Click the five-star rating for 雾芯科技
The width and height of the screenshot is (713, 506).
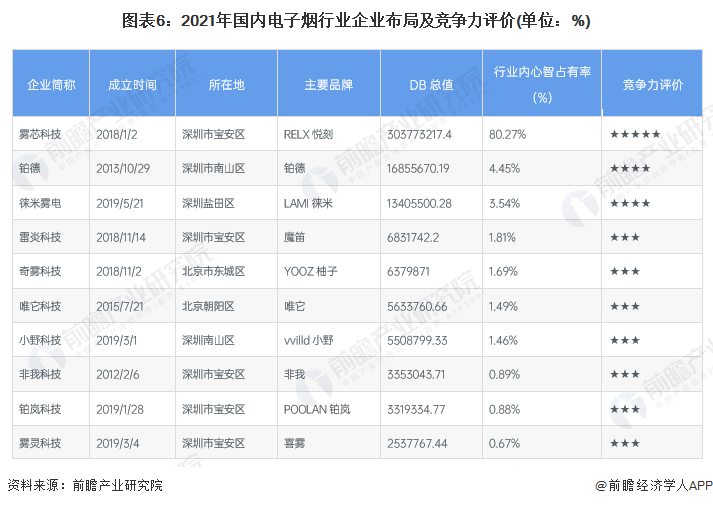pyautogui.click(x=634, y=133)
